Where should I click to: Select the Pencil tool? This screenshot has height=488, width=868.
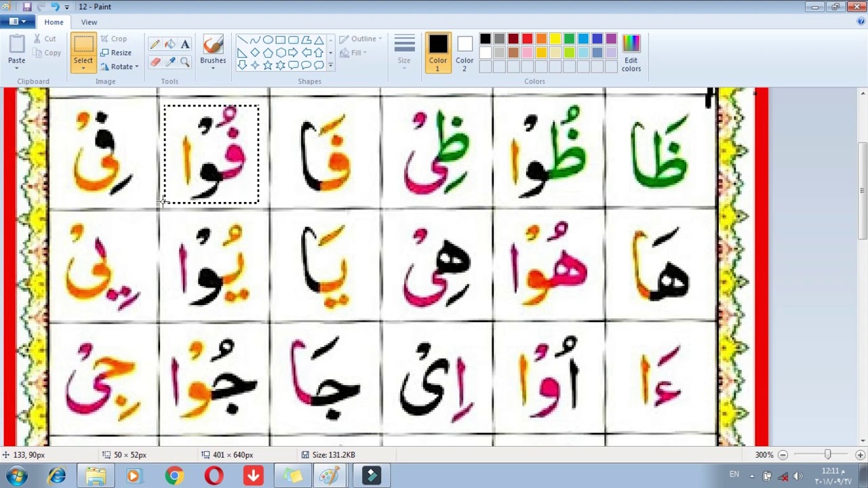155,44
